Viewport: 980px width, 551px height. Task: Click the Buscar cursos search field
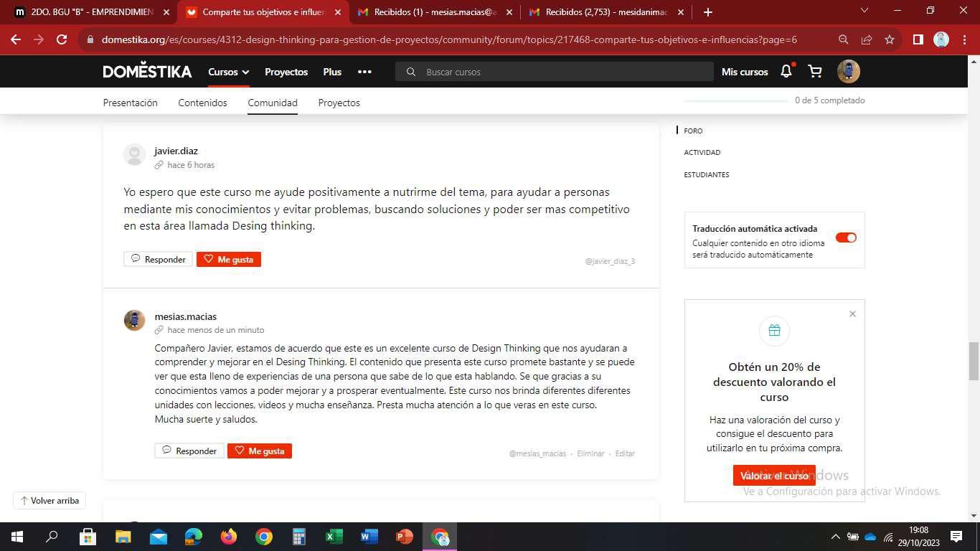[x=560, y=72]
